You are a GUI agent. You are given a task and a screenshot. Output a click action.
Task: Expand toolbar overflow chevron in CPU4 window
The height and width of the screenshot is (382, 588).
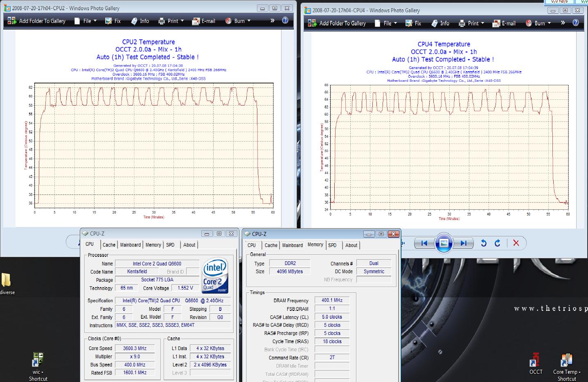[x=563, y=23]
